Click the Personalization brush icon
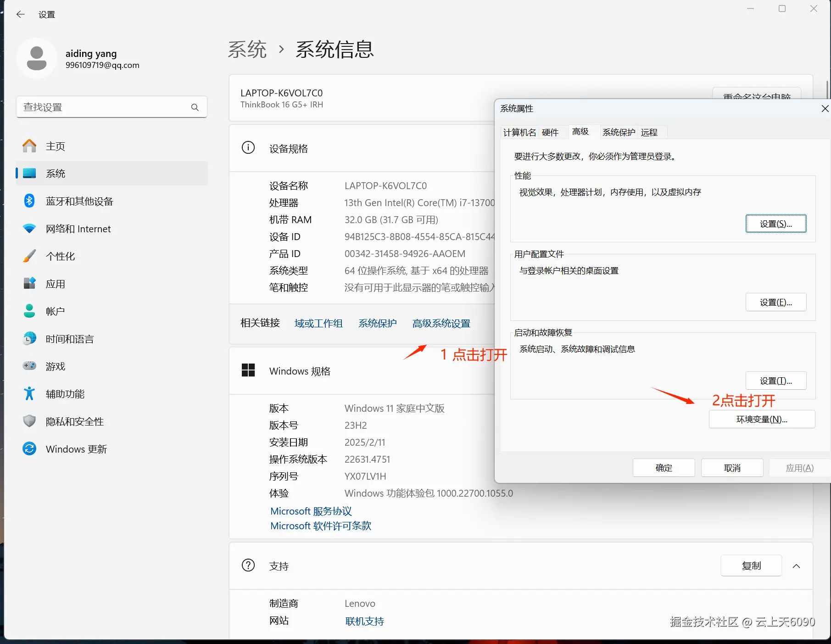 [x=29, y=256]
